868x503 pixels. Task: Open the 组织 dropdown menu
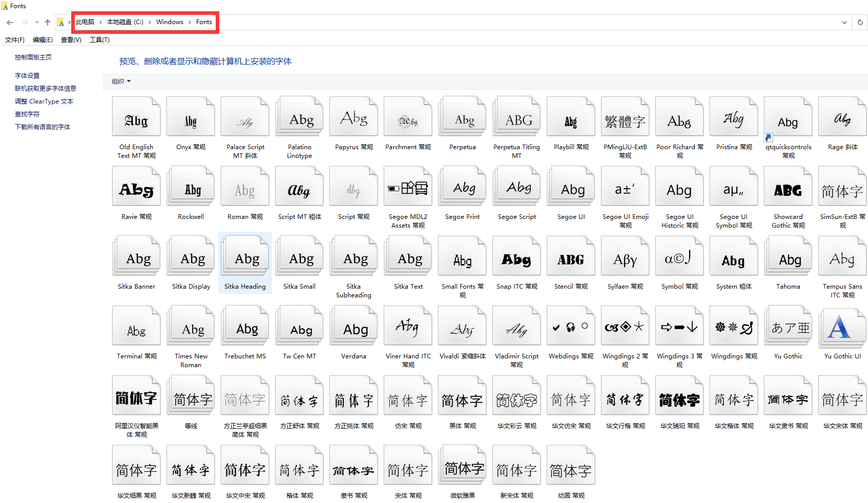pos(121,81)
